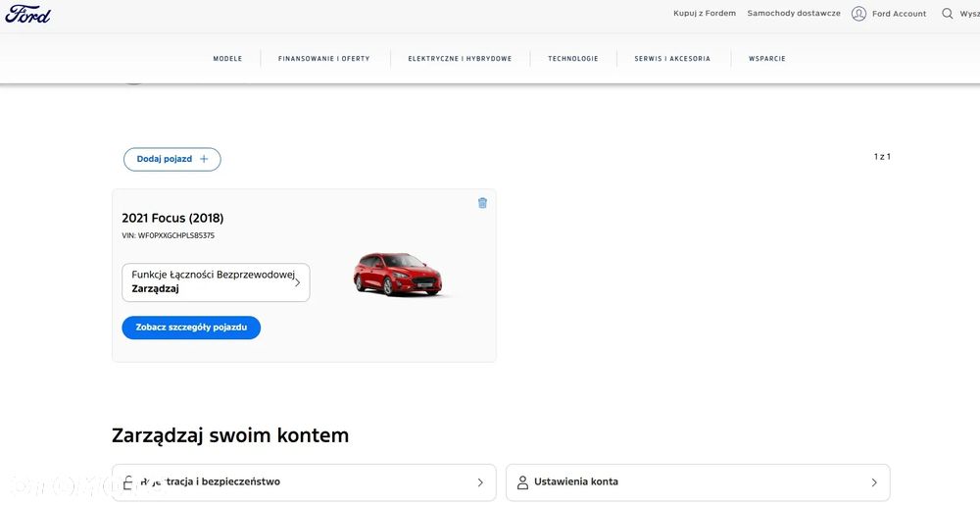Open Rejestracja i bezpieczeństwo chevron

(480, 482)
